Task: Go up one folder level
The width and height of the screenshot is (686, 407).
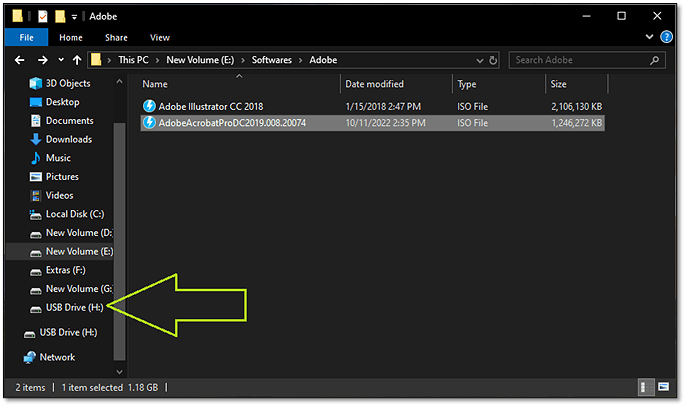Action: pos(77,60)
